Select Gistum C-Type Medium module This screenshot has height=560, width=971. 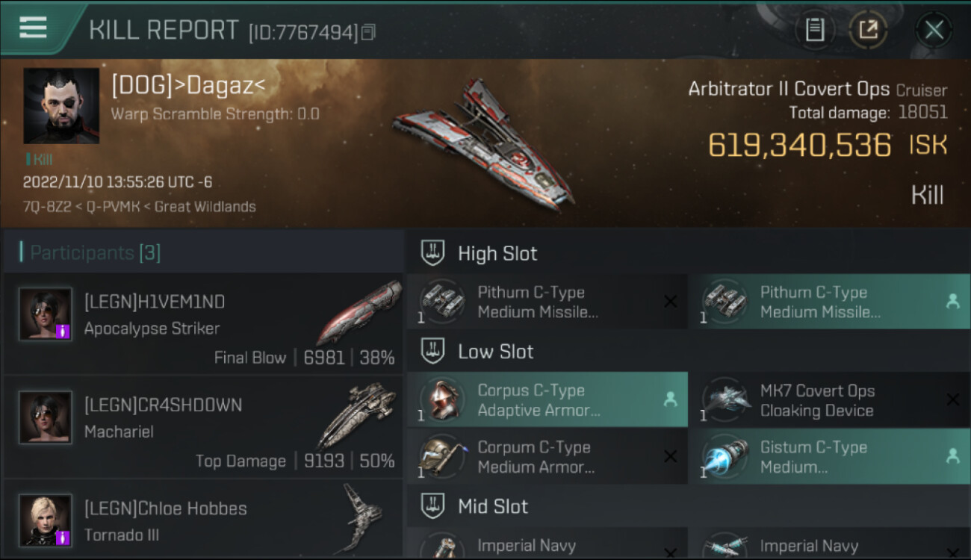click(829, 456)
